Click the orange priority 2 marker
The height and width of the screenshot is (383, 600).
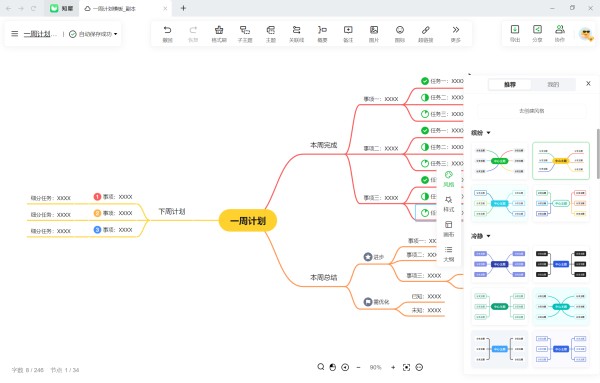(97, 213)
